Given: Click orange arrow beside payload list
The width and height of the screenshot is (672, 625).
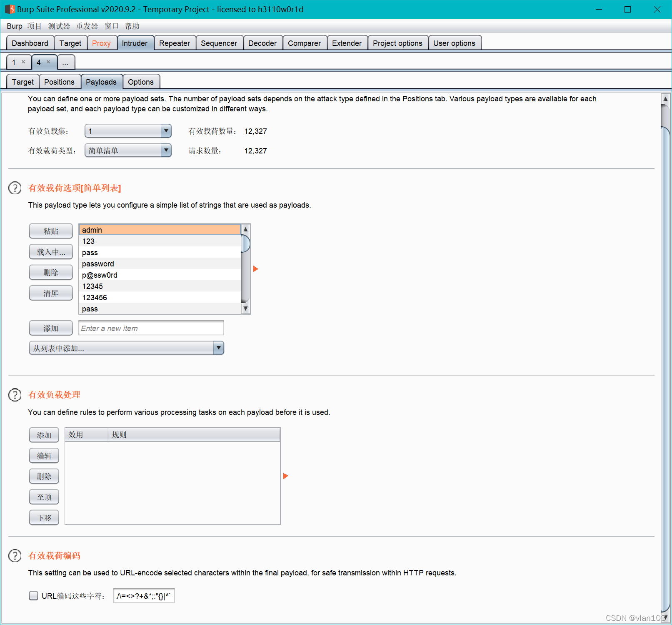Looking at the screenshot, I should click(256, 269).
